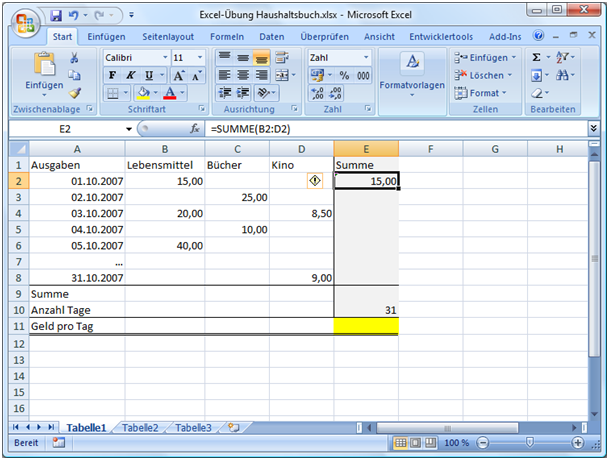This screenshot has height=460, width=609.
Task: Click the error warning indicator beside E2
Action: (x=315, y=181)
